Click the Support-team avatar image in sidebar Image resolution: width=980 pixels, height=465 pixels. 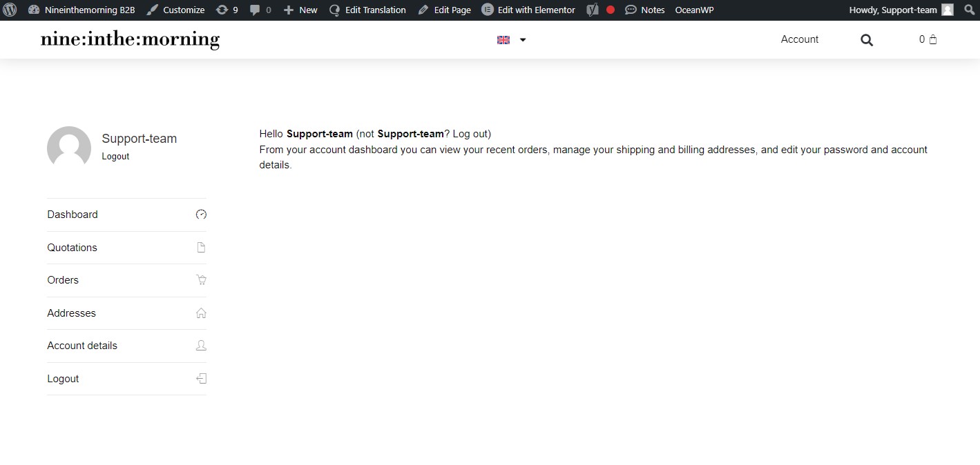pyautogui.click(x=69, y=148)
